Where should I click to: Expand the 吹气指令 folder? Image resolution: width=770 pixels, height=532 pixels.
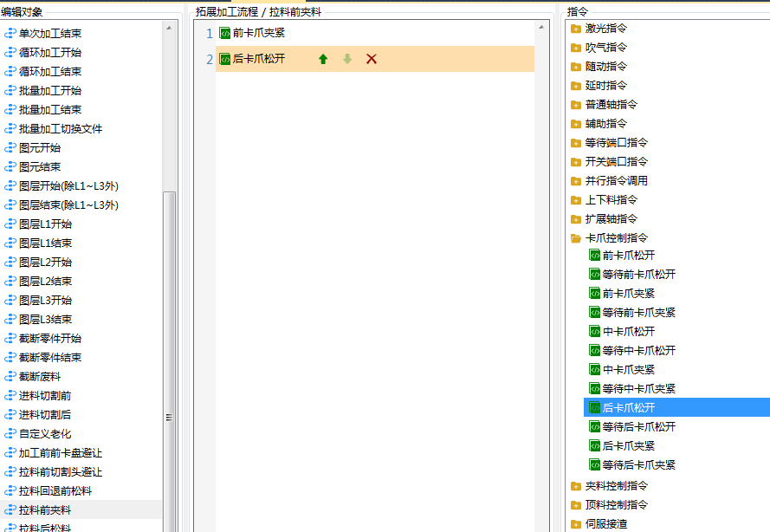pos(576,48)
